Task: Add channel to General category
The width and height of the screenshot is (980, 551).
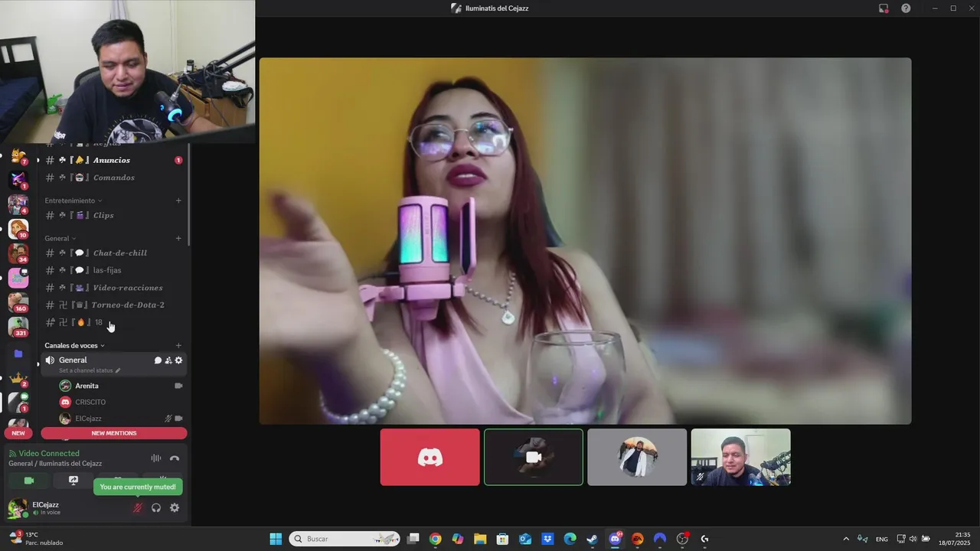Action: 178,238
